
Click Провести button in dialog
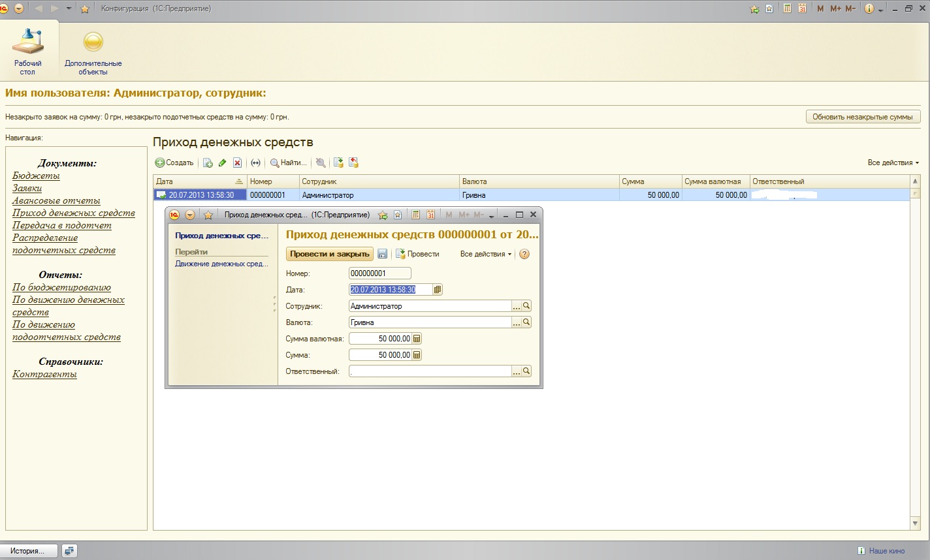[x=417, y=254]
